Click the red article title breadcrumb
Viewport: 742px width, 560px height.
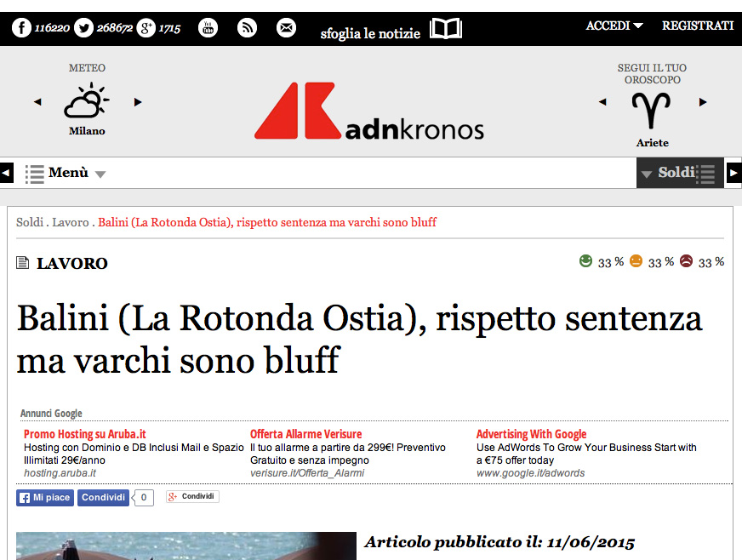[x=267, y=222]
